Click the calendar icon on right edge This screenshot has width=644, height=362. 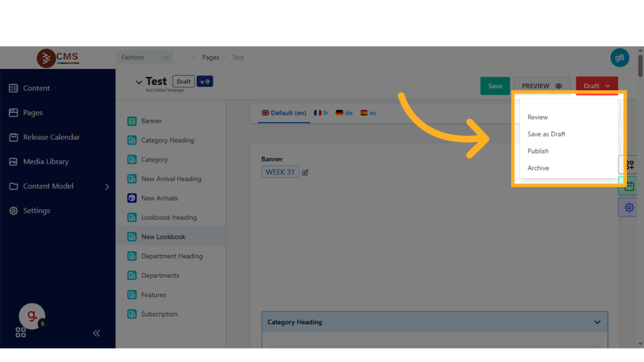coord(629,186)
